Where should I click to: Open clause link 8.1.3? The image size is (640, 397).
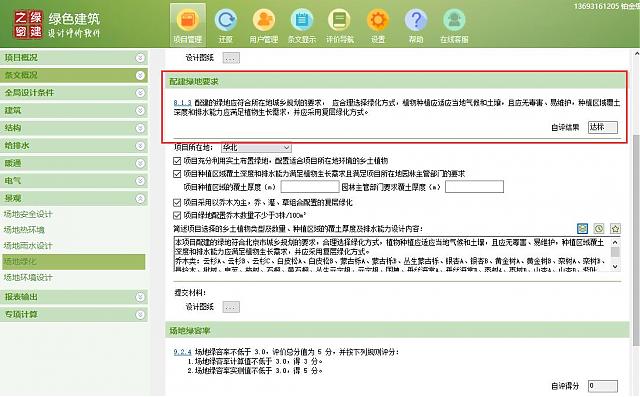tap(182, 103)
